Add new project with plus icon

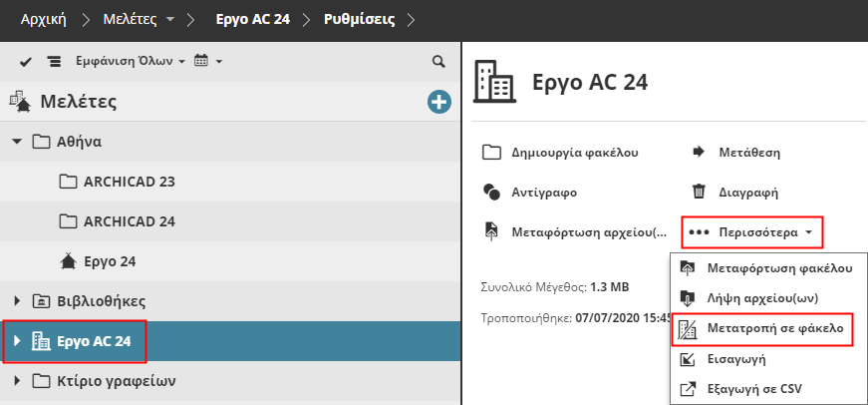pyautogui.click(x=438, y=101)
